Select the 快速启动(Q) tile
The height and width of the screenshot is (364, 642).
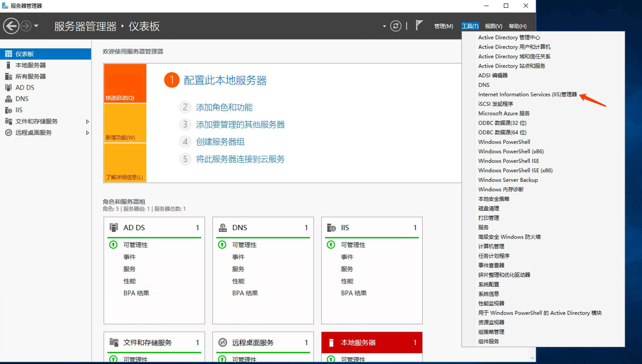[x=125, y=83]
